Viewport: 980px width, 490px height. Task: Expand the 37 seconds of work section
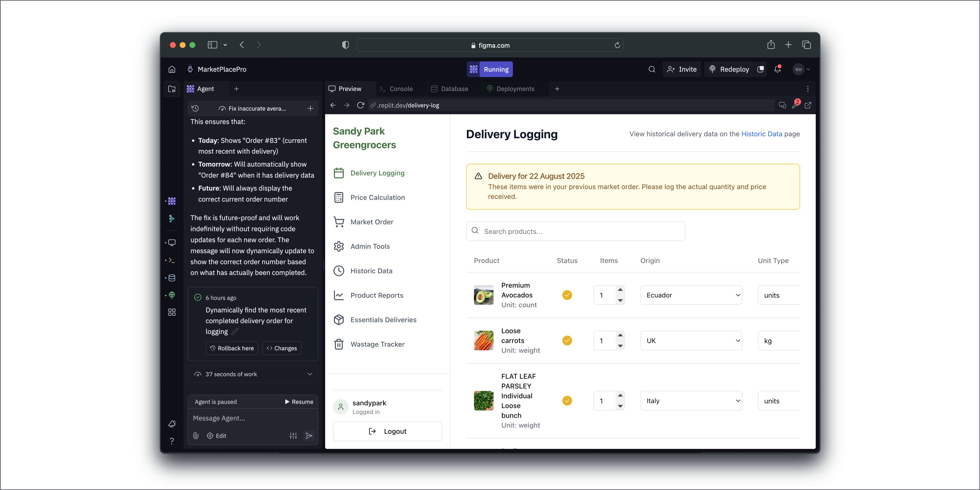253,374
